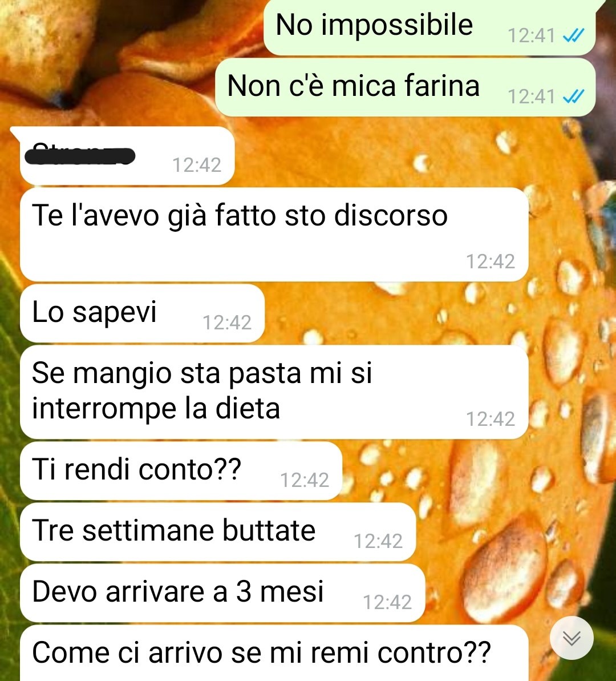Tap the blacked-out text in first received message
Image resolution: width=616 pixels, height=681 pixels.
pyautogui.click(x=80, y=155)
